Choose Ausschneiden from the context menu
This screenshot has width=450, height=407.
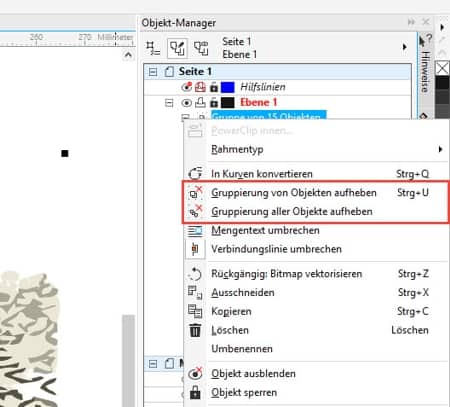pyautogui.click(x=316, y=293)
